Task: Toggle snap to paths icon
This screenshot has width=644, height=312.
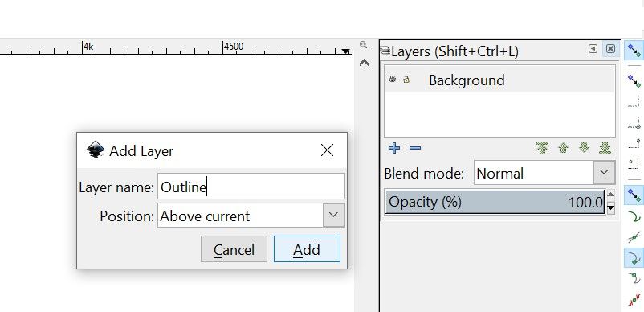Action: click(634, 216)
